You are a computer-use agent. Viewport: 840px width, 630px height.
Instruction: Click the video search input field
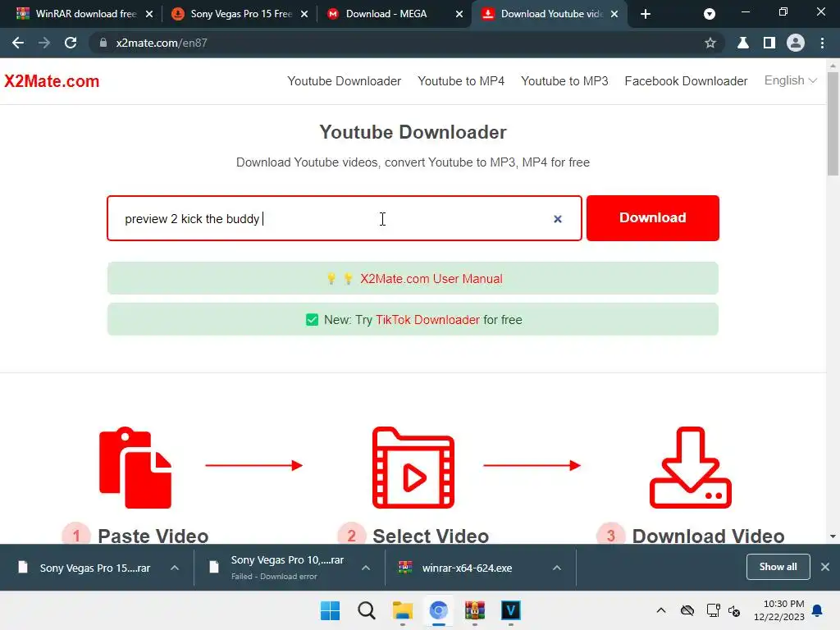344,218
